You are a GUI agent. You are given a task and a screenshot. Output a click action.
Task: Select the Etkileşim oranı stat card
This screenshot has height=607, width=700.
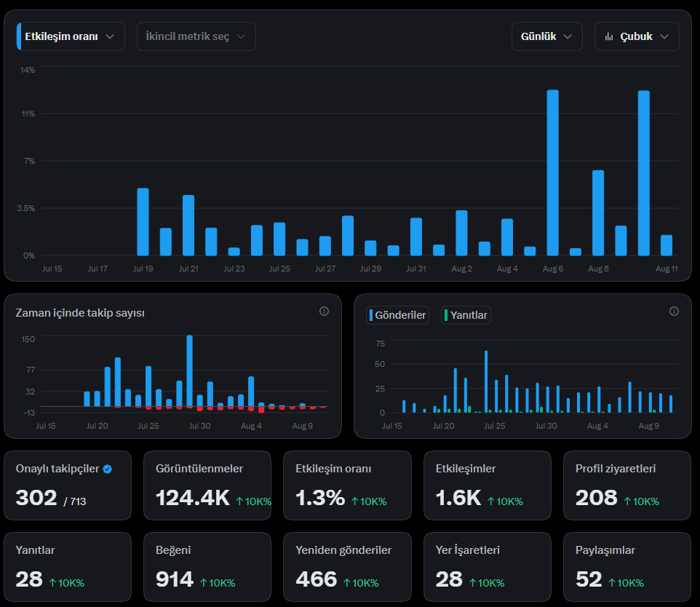click(x=347, y=485)
